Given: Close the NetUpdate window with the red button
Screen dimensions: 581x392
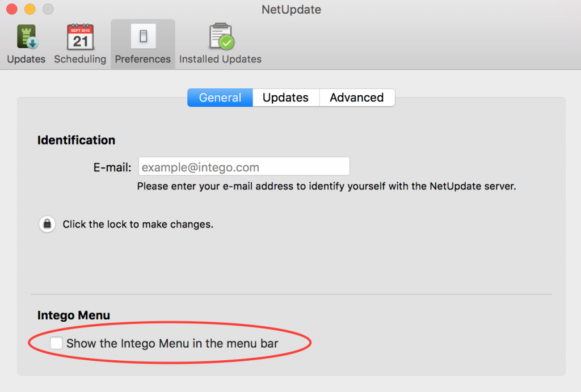Looking at the screenshot, I should [12, 9].
